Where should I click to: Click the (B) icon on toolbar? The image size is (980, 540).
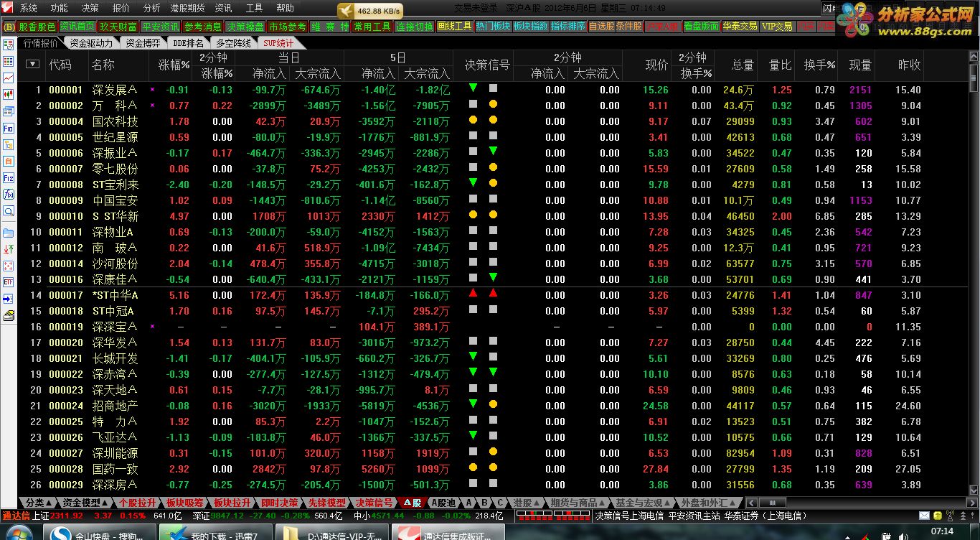click(x=9, y=27)
